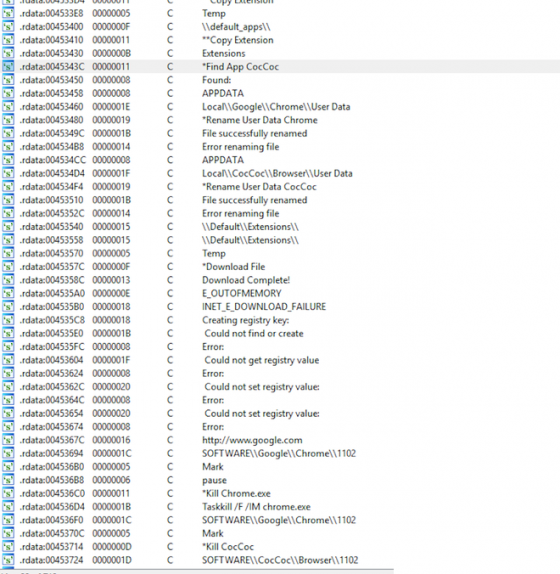Select the string text "*Kill CocCoc"

pyautogui.click(x=228, y=547)
